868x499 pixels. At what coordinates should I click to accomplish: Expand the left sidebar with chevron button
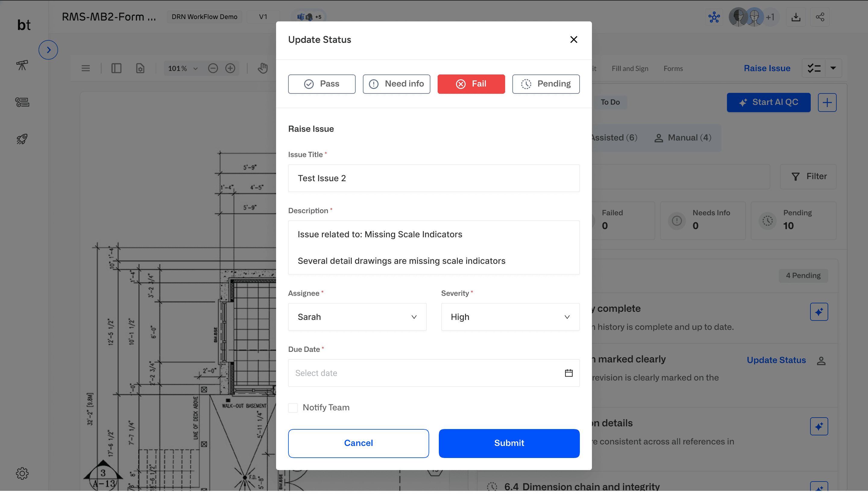point(48,50)
